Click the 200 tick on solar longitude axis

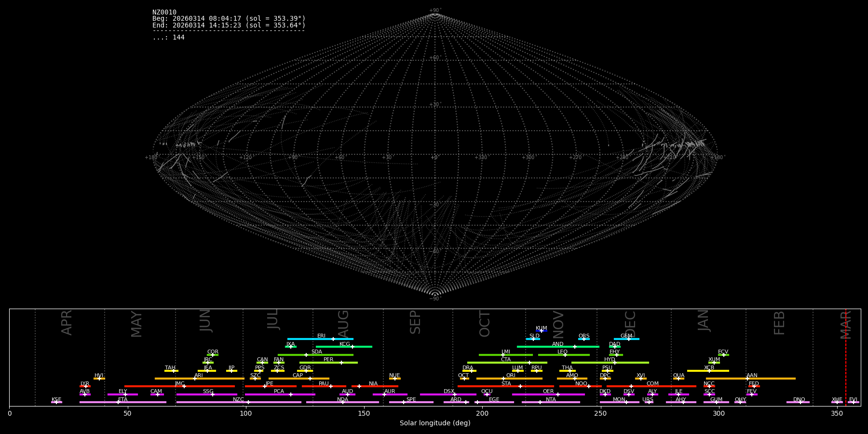pyautogui.click(x=482, y=413)
